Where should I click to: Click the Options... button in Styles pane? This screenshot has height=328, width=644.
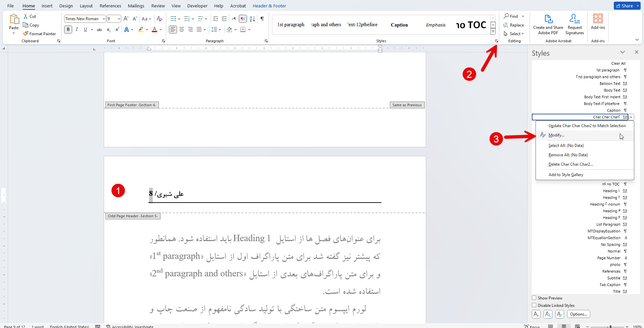tap(579, 314)
